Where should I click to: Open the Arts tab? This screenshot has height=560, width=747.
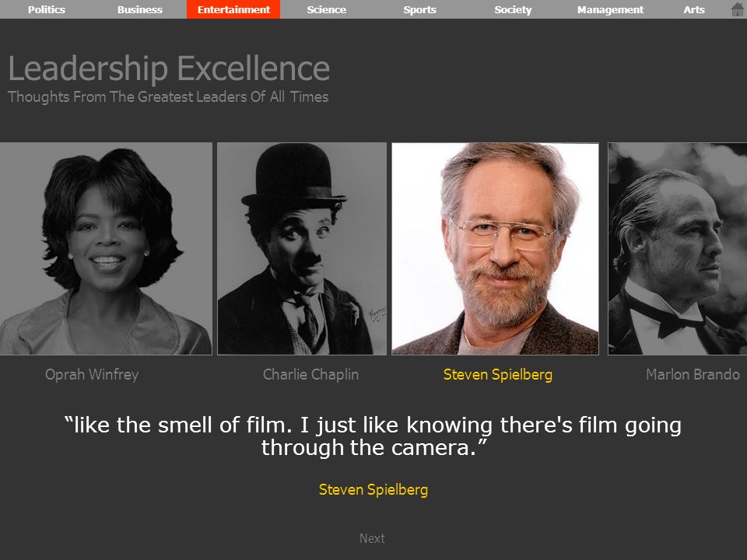tap(693, 9)
